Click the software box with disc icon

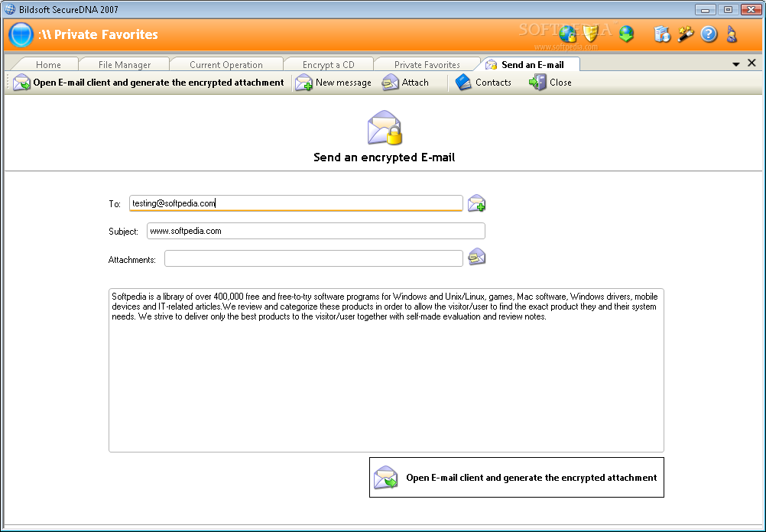click(662, 34)
